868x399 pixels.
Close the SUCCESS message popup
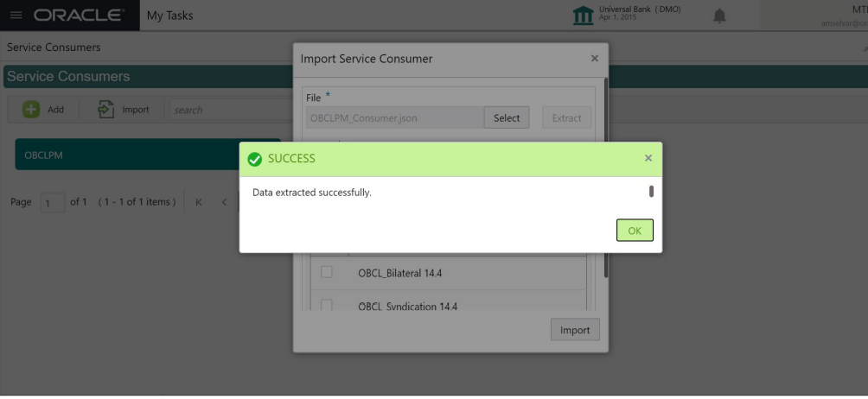[648, 158]
